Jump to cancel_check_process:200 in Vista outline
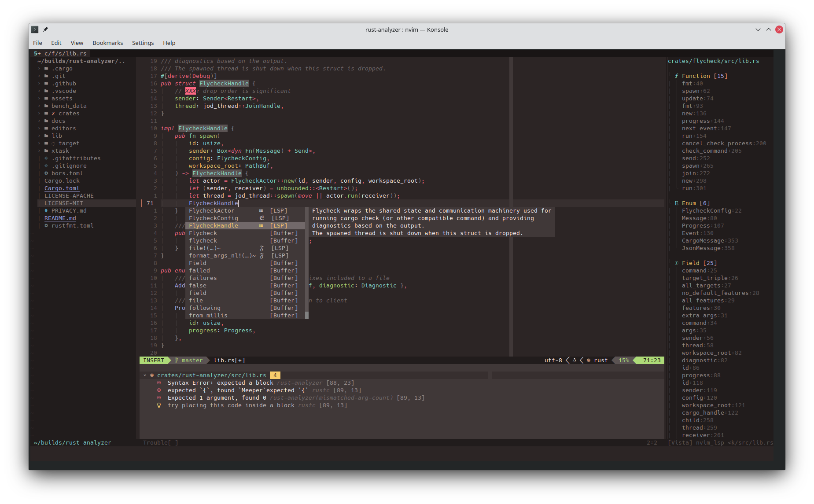 (x=724, y=143)
